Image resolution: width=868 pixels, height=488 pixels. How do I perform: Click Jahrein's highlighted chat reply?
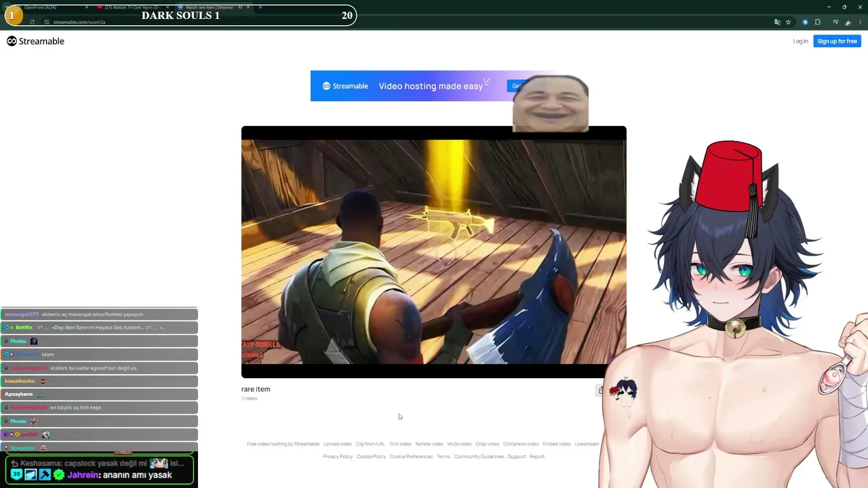100,470
